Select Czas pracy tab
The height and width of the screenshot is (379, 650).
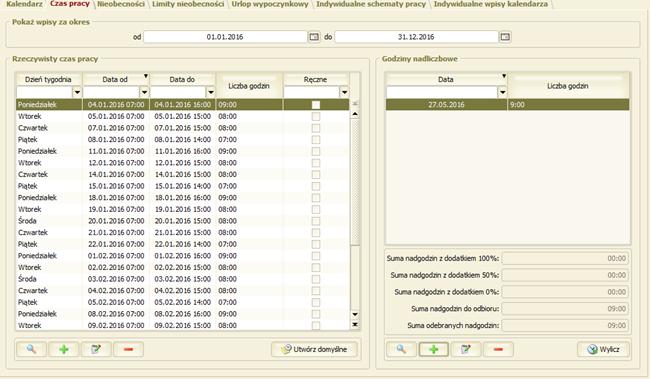coord(70,4)
